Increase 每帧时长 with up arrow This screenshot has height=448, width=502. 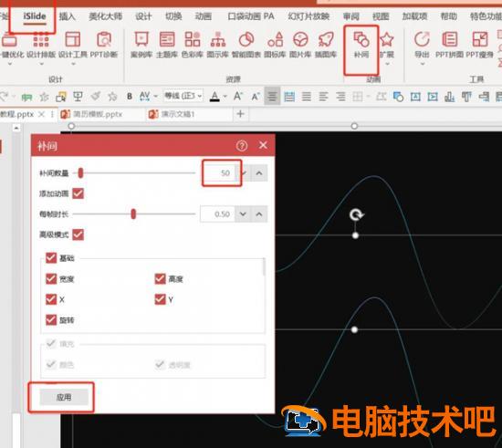[259, 214]
